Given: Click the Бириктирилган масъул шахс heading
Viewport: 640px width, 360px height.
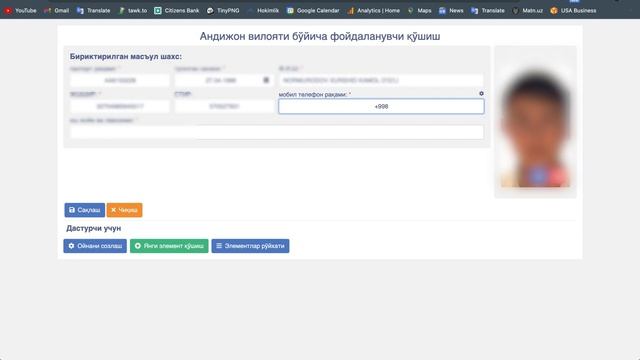Looking at the screenshot, I should [126, 56].
